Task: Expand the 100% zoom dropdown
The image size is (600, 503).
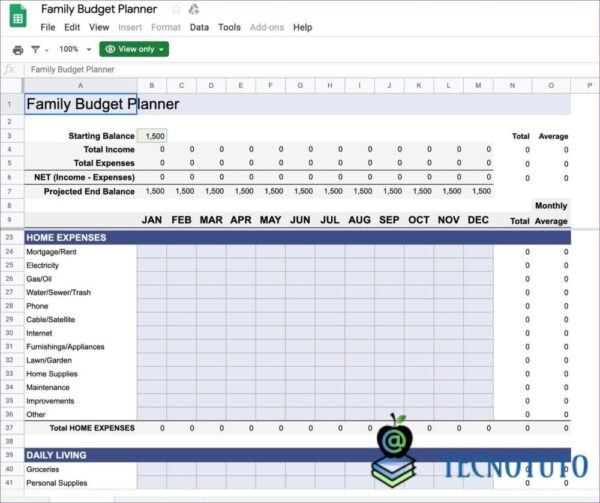Action: point(74,49)
